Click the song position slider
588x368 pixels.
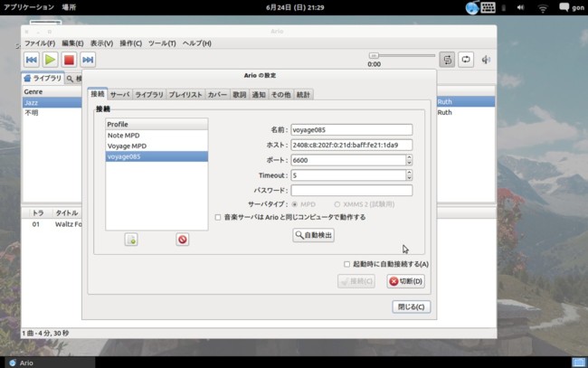pos(402,55)
